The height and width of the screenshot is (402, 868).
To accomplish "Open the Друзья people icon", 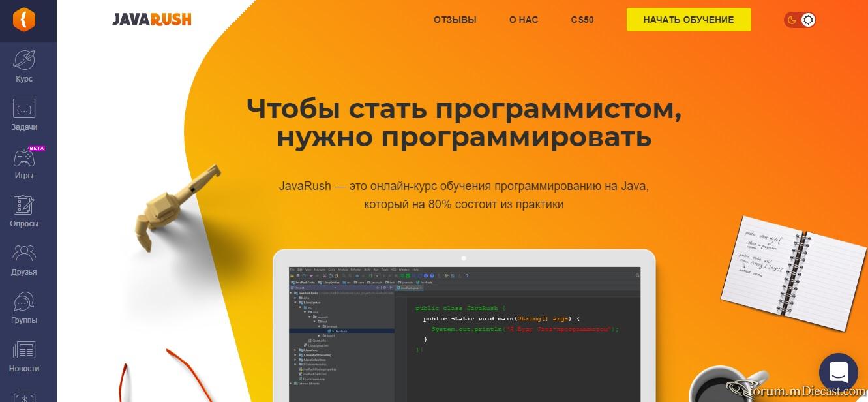I will (24, 253).
